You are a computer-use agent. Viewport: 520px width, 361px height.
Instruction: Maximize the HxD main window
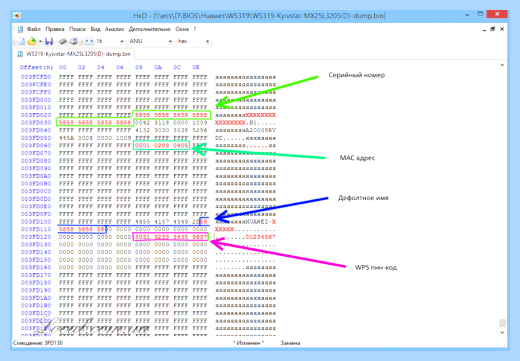point(480,14)
